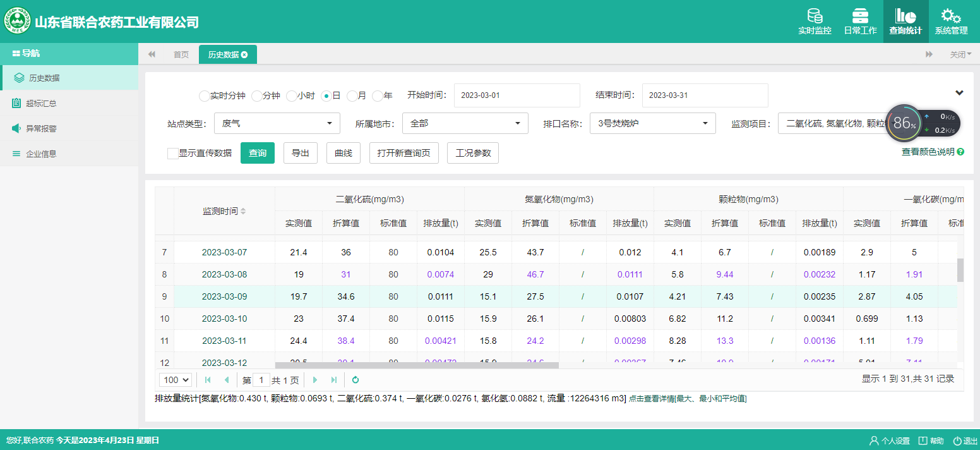The height and width of the screenshot is (450, 980).
Task: Open the 日常工作 top menu
Action: click(x=860, y=21)
